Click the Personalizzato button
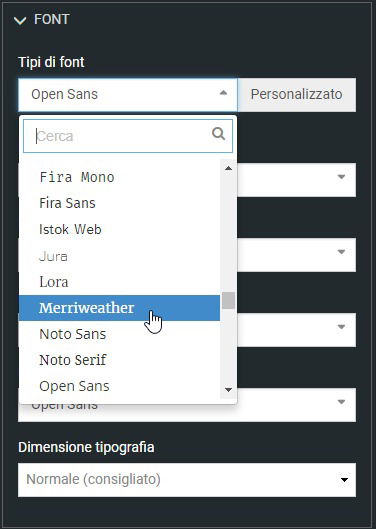 (x=297, y=94)
